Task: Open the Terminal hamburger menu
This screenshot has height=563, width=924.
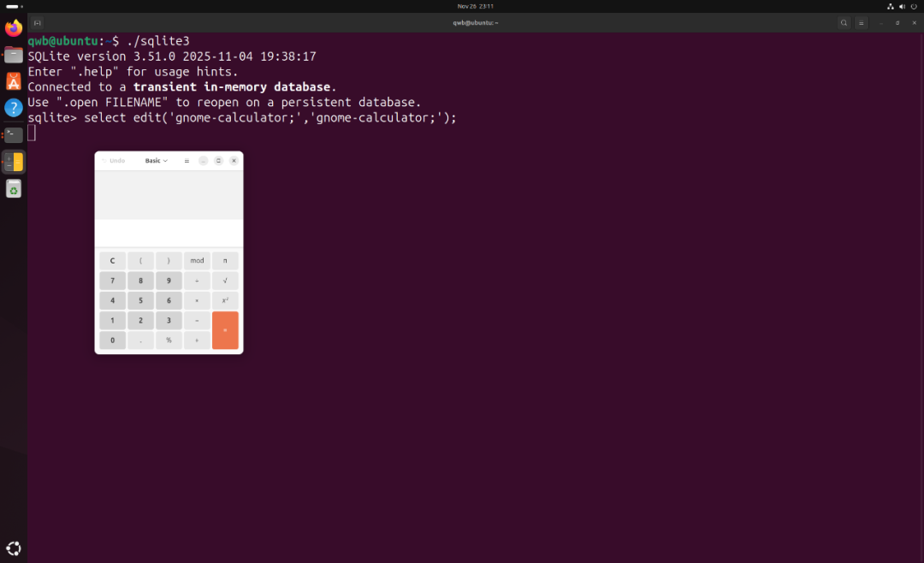Action: click(x=861, y=23)
